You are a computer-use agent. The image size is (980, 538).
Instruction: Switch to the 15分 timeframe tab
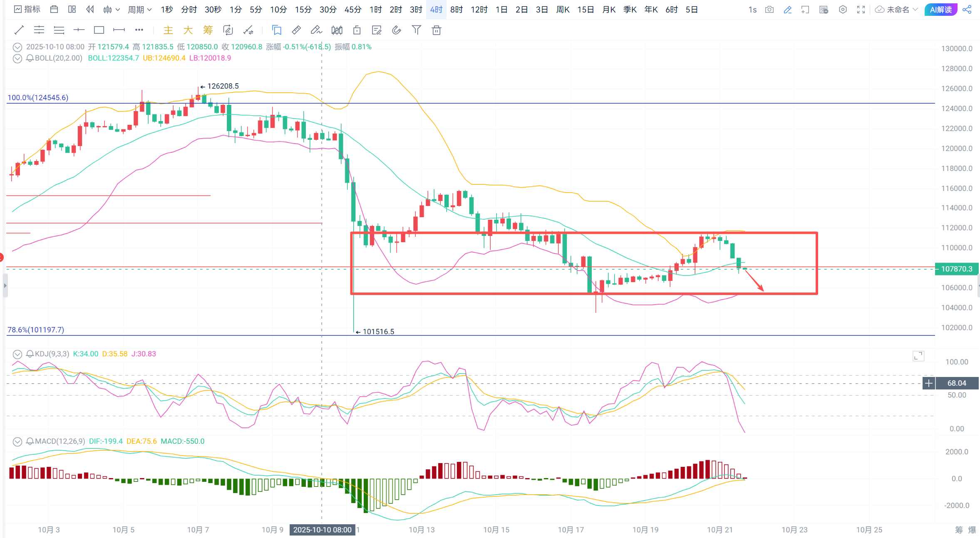[x=303, y=10]
